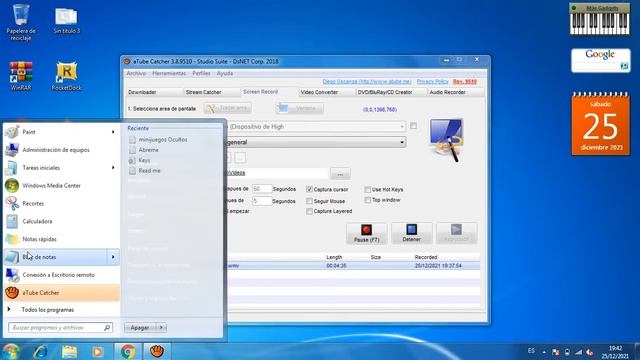The width and height of the screenshot is (640, 360).
Task: Click Ventana window select button
Action: tap(300, 108)
